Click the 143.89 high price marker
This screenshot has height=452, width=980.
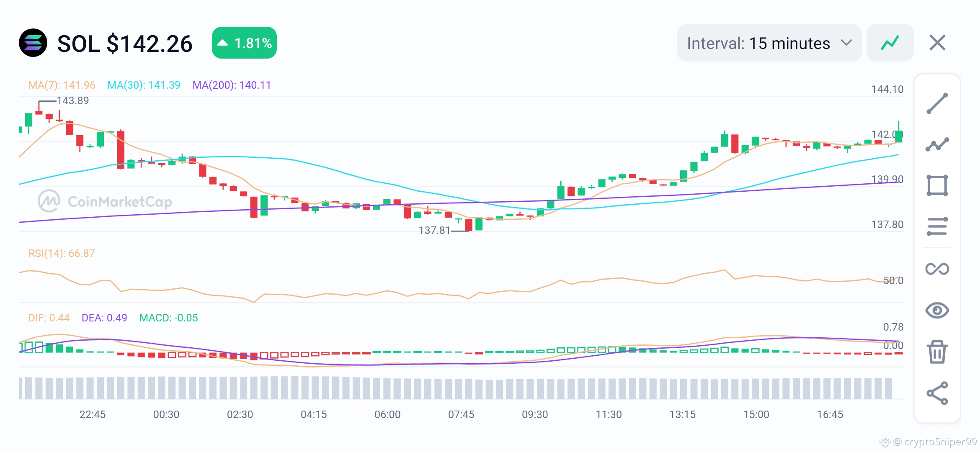72,100
